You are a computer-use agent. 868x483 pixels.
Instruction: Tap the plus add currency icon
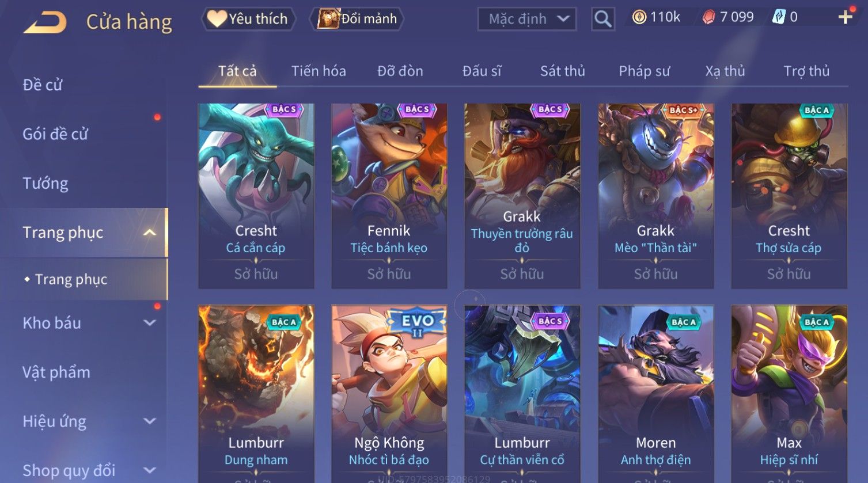[x=845, y=17]
